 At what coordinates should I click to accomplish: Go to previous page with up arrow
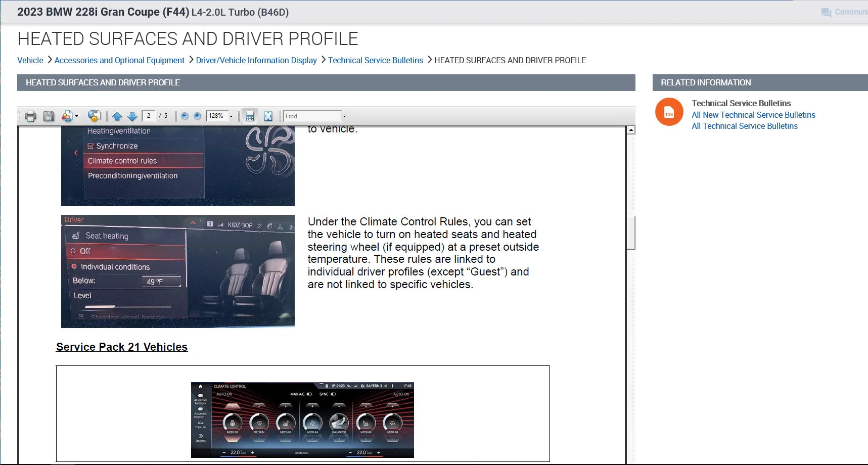[117, 117]
